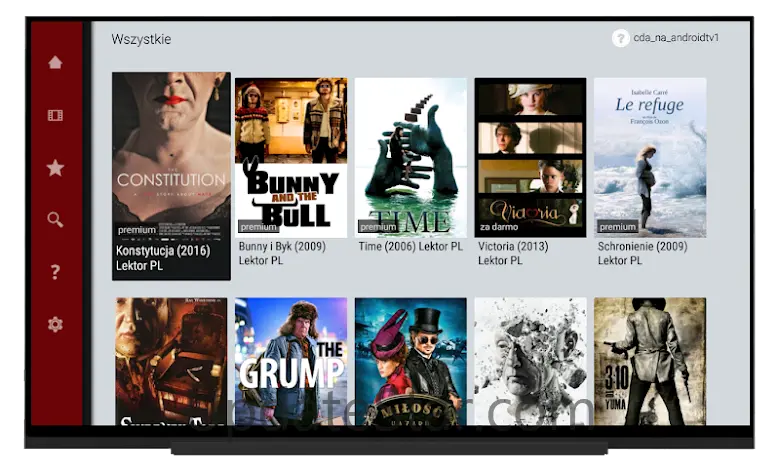The width and height of the screenshot is (780, 468).
Task: Select the Victoria (2013) movie poster
Action: tap(530, 157)
